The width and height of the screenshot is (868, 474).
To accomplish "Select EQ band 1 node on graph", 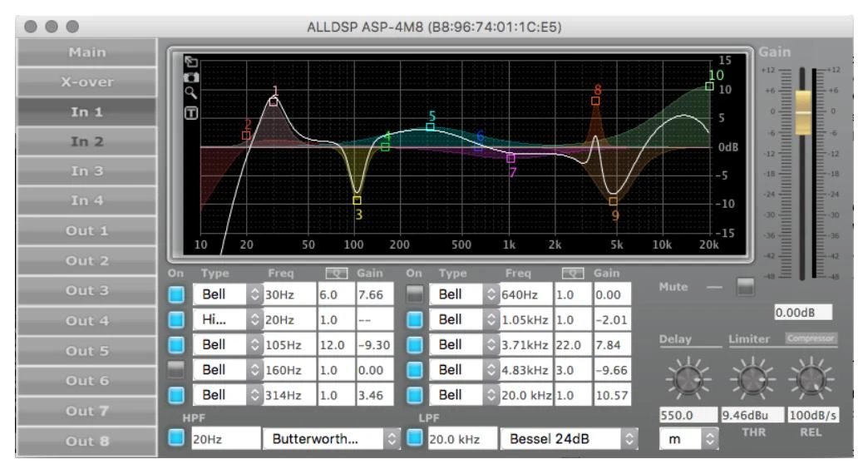I will [x=274, y=102].
